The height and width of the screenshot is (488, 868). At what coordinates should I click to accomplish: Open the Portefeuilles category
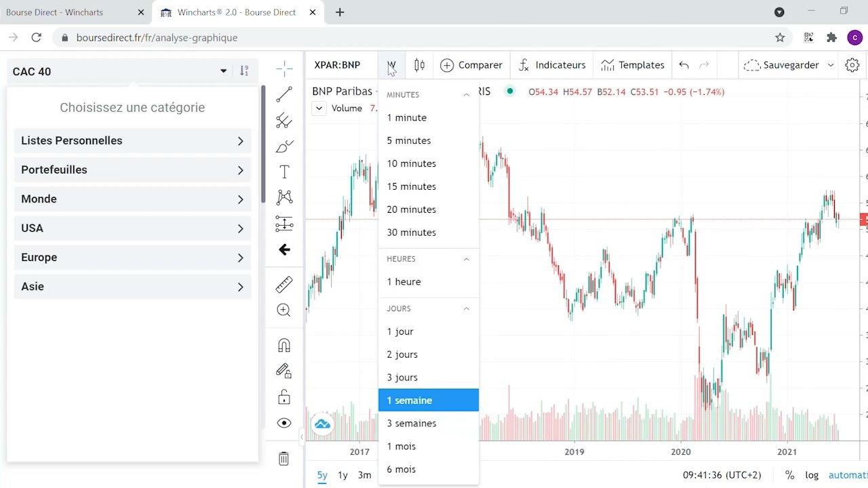pos(132,170)
